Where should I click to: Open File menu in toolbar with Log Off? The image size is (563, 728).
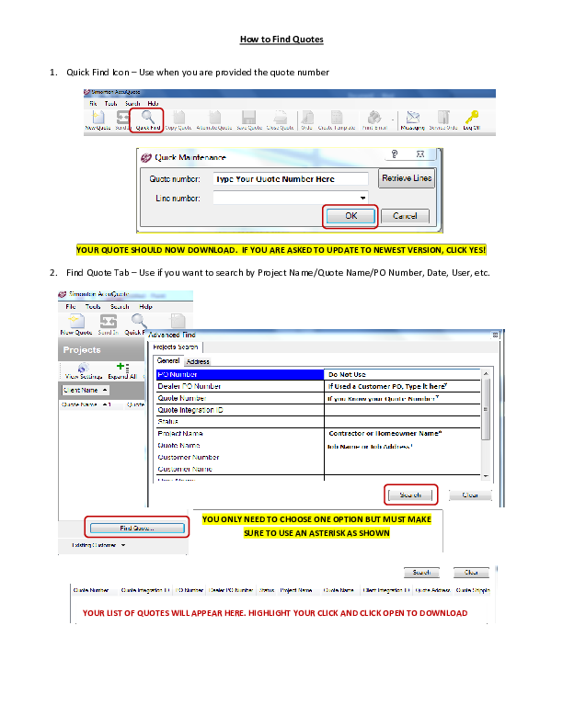[x=93, y=104]
